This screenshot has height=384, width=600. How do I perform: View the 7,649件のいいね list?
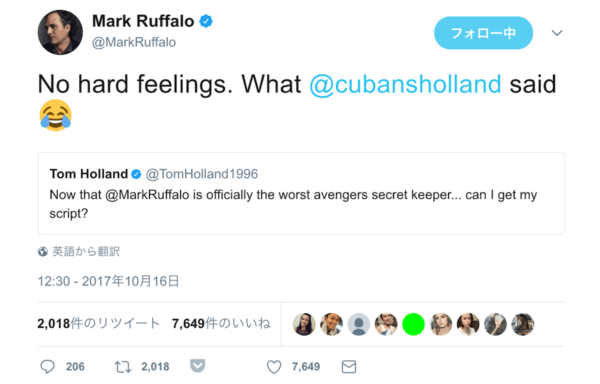pyautogui.click(x=221, y=324)
